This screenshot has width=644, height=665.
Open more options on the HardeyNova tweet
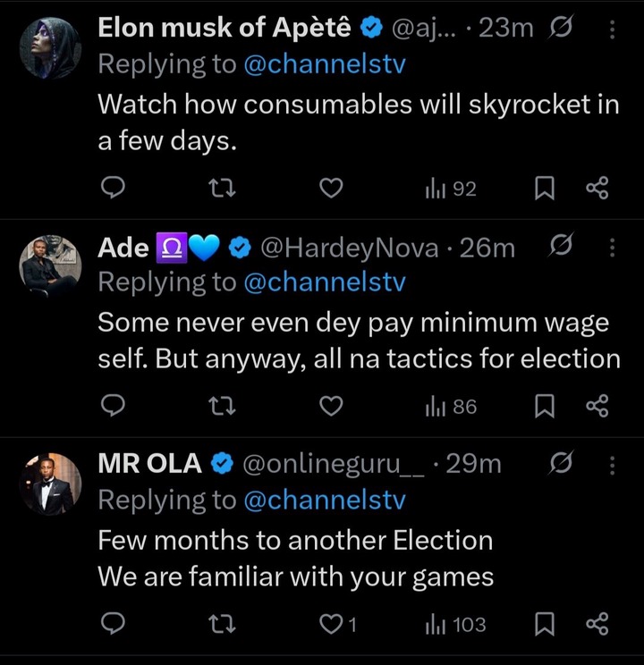coord(612,248)
